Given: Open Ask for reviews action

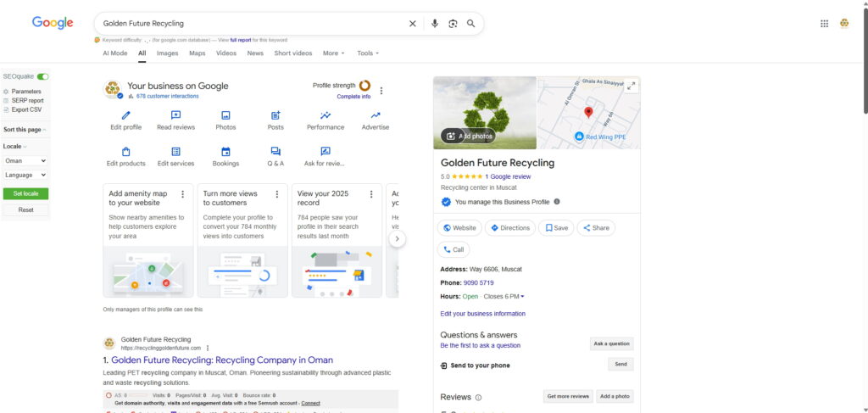Looking at the screenshot, I should coord(325,157).
